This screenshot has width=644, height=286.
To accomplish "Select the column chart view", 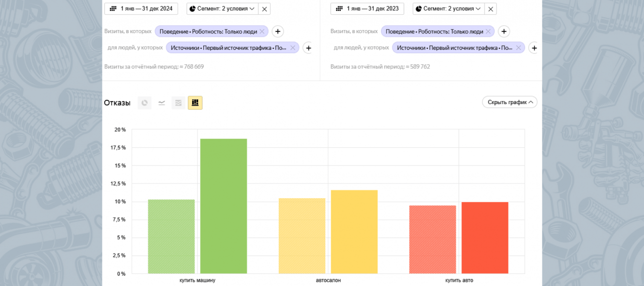I will point(195,103).
